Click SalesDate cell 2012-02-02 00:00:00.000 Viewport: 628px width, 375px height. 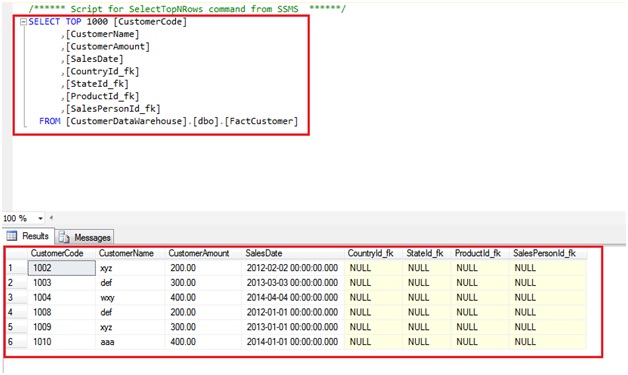click(x=293, y=268)
